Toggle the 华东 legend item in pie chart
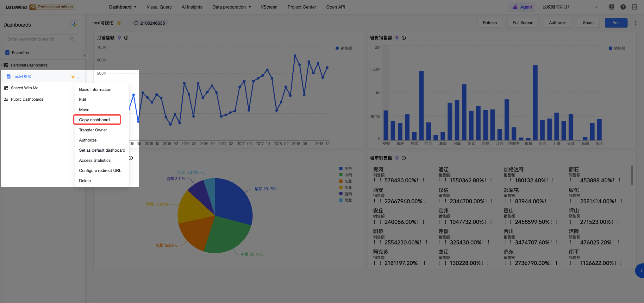Viewport: 644px width, 303px height. [x=346, y=169]
